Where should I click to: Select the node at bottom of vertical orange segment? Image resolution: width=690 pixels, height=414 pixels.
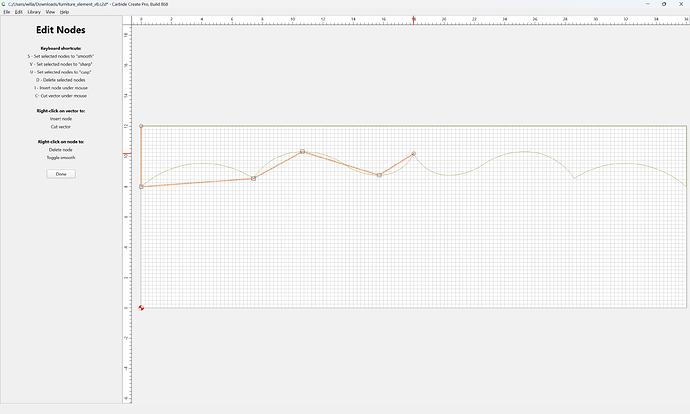(141, 187)
